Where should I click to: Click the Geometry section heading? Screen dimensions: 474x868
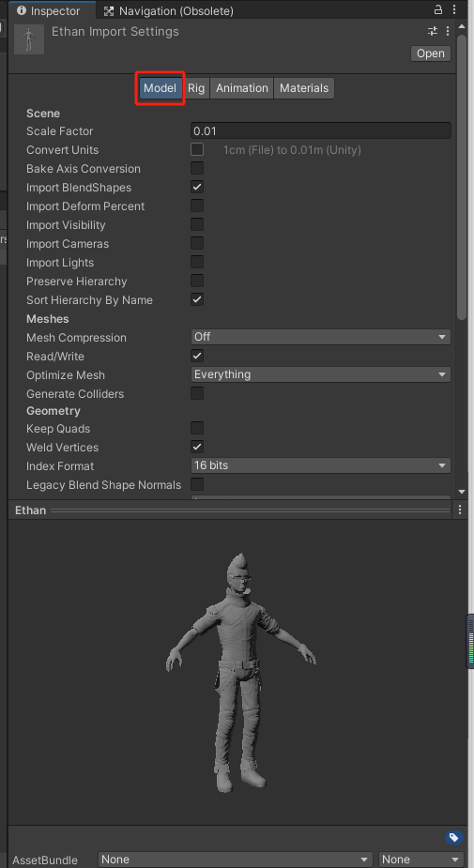[54, 411]
